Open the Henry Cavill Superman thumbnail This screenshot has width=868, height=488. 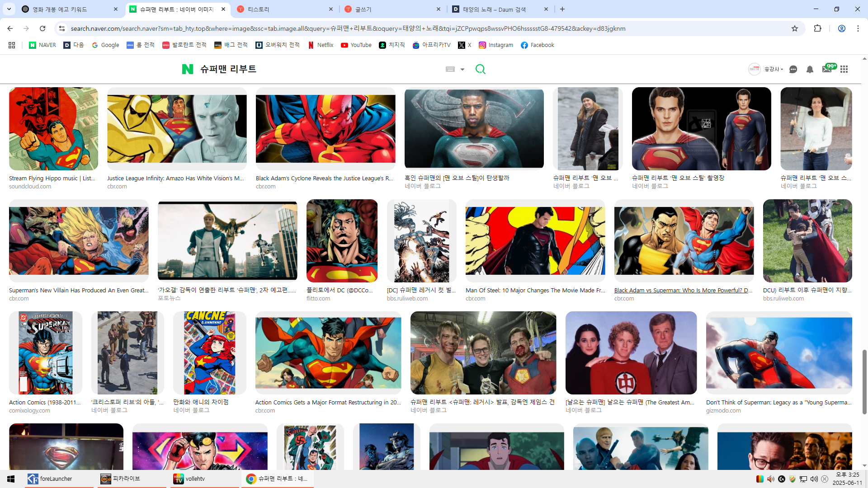click(701, 129)
